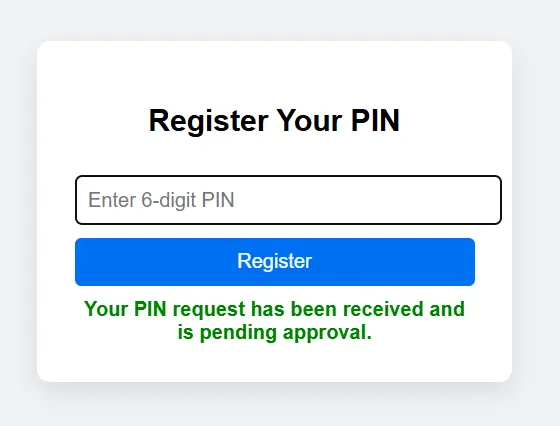560x426 pixels.
Task: Select the PIN entry textbox
Action: [x=288, y=200]
